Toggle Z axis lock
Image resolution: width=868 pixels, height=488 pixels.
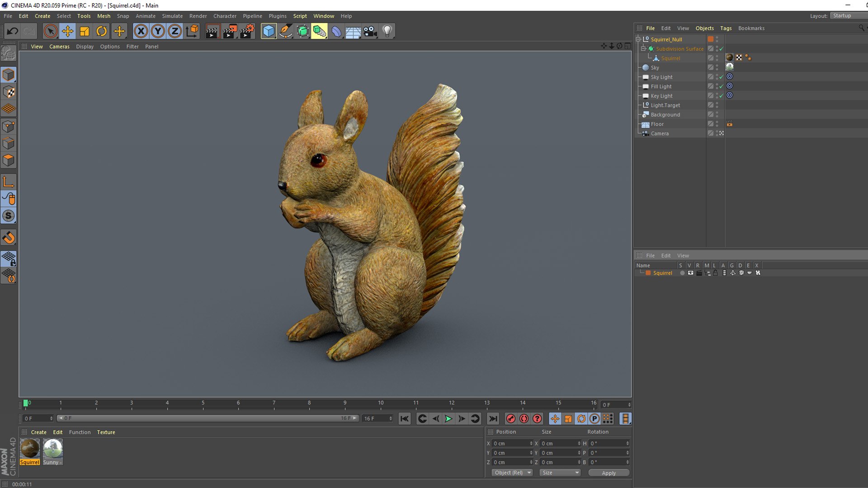[x=175, y=31]
